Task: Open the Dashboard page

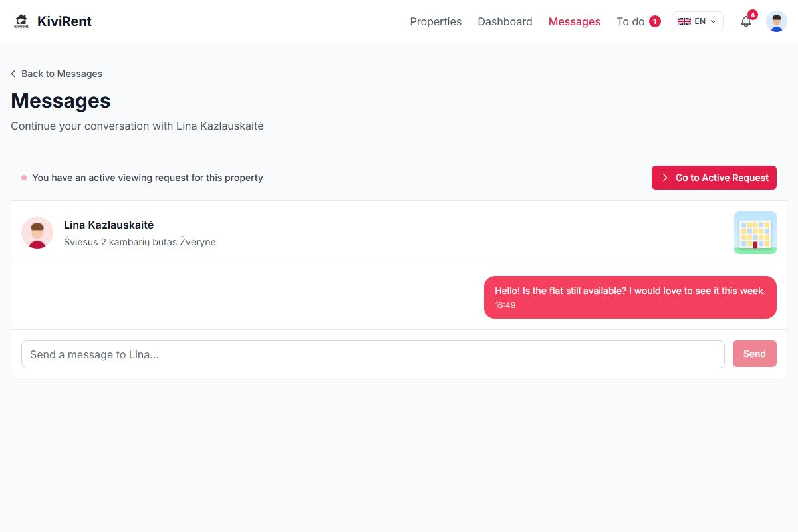Action: click(x=505, y=21)
